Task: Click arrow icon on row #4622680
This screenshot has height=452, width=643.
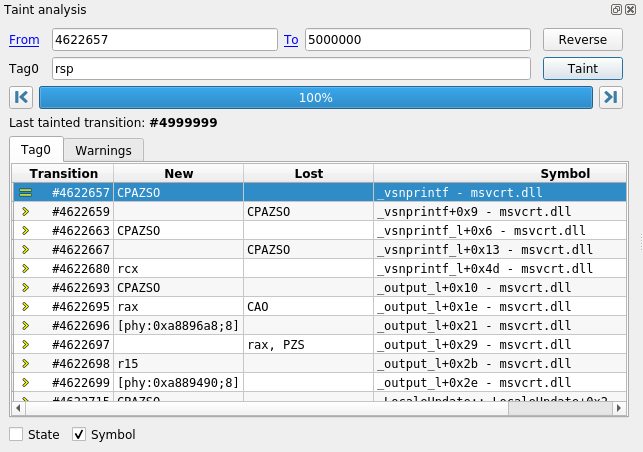Action: click(26, 269)
